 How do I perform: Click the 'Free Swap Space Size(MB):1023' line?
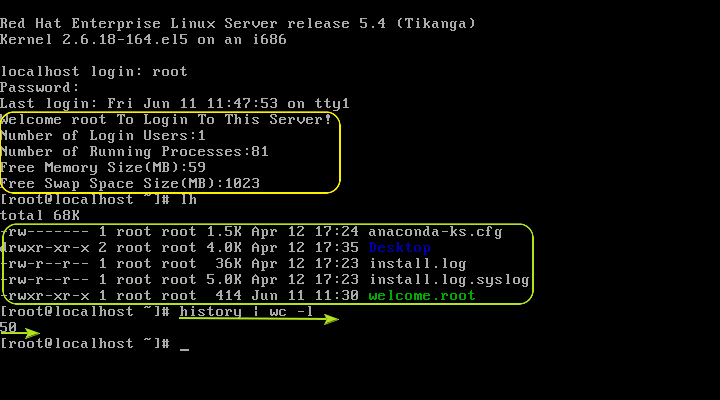130,184
